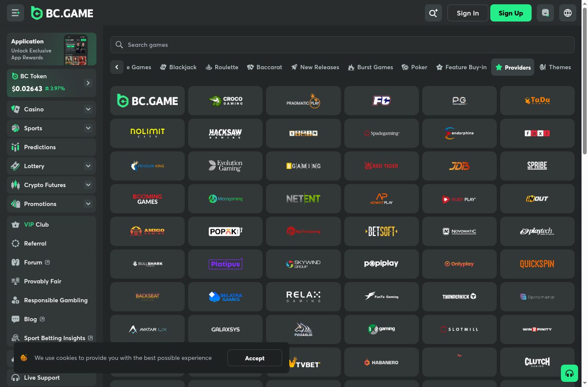Switch to the Burst Games tab

click(370, 67)
